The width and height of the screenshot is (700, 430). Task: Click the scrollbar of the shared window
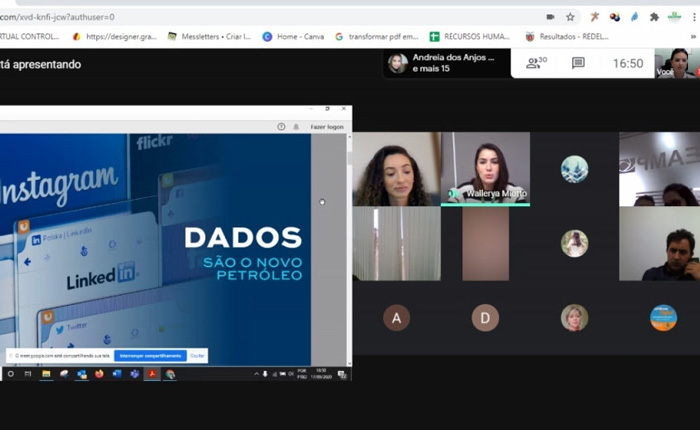click(x=348, y=250)
